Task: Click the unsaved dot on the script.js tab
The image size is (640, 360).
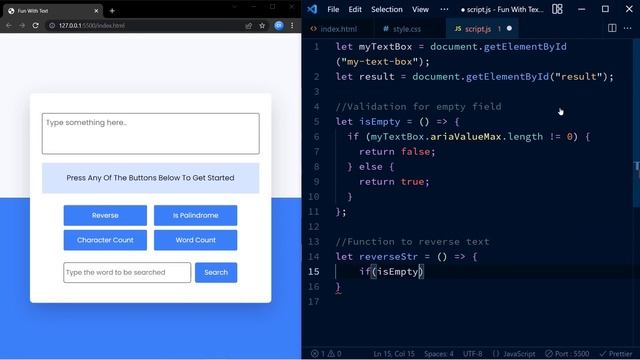Action: [509, 29]
